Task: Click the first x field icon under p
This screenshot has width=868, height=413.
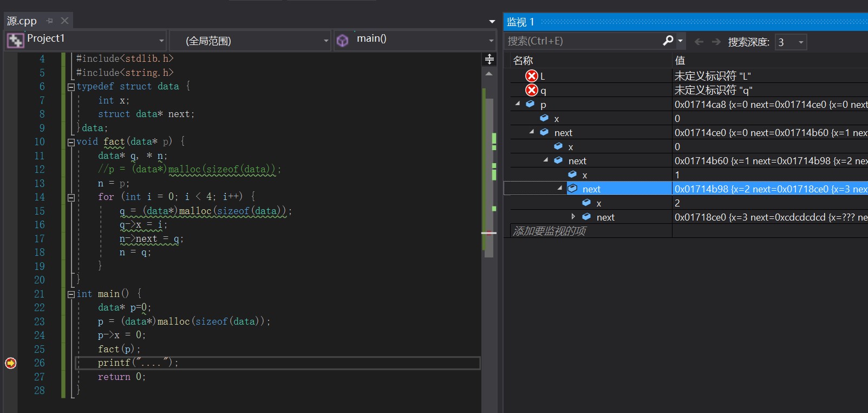Action: [x=544, y=118]
